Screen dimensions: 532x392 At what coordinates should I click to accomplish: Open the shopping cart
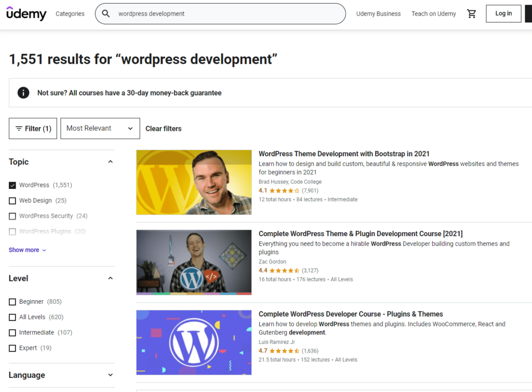pos(471,13)
